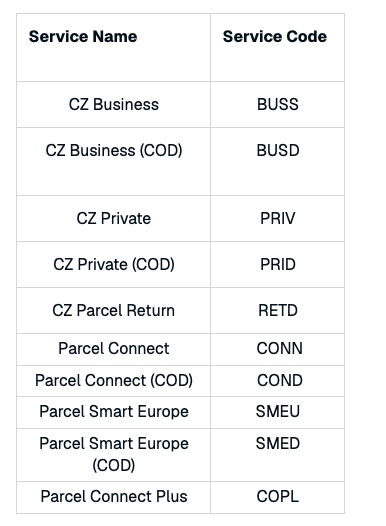
Task: Click the CZ Parcel Return cell
Action: (x=114, y=310)
